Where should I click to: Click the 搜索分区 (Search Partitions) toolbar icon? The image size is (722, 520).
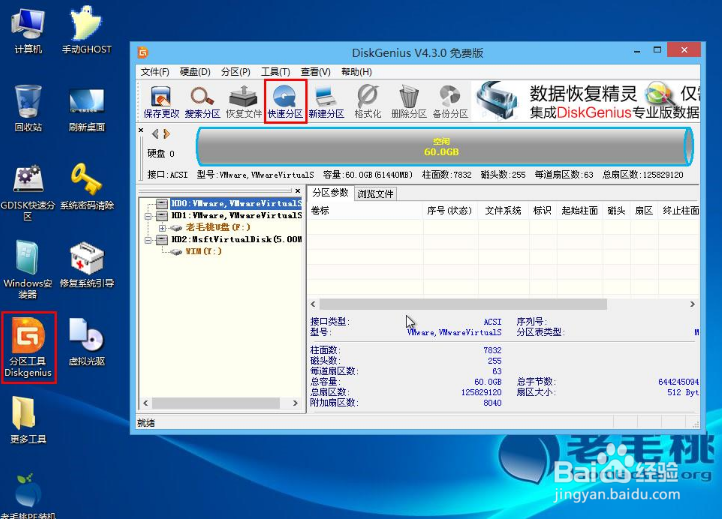pos(202,102)
